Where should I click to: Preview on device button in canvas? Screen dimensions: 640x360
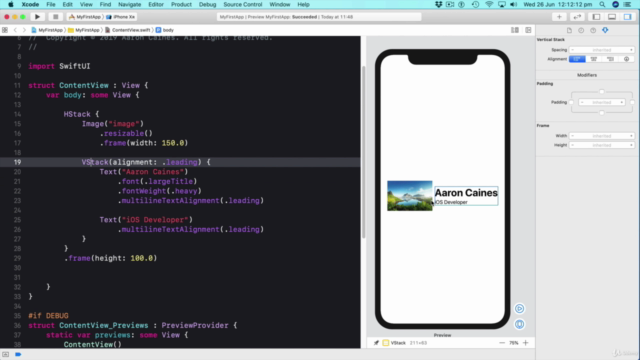pyautogui.click(x=519, y=324)
